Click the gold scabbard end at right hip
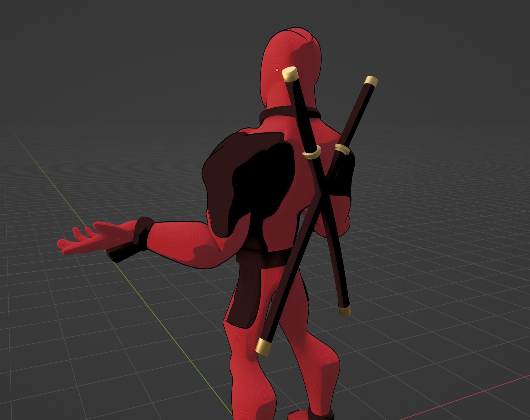Screen dimensions: 530x420 coord(345,311)
